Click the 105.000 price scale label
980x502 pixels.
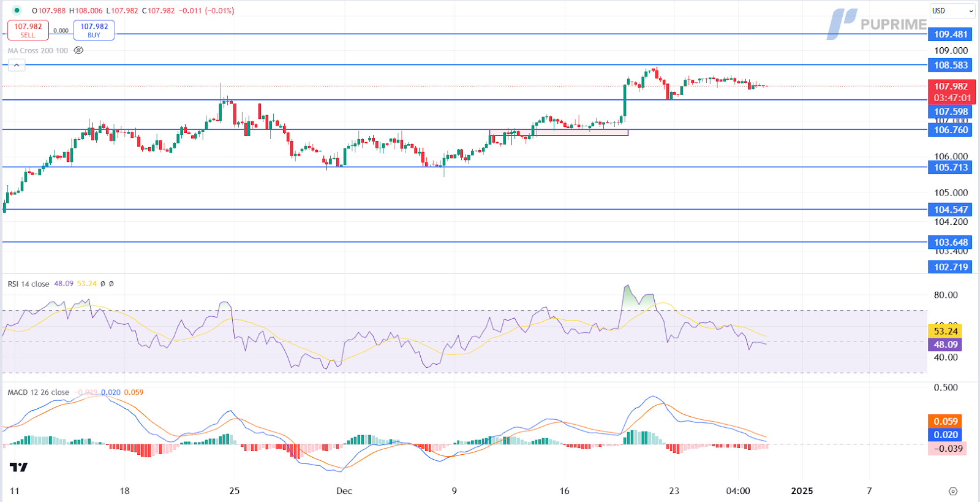pos(951,192)
